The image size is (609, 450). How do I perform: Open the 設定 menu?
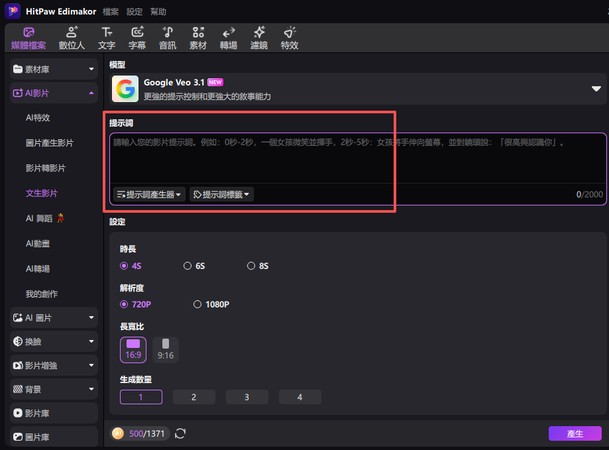click(134, 12)
